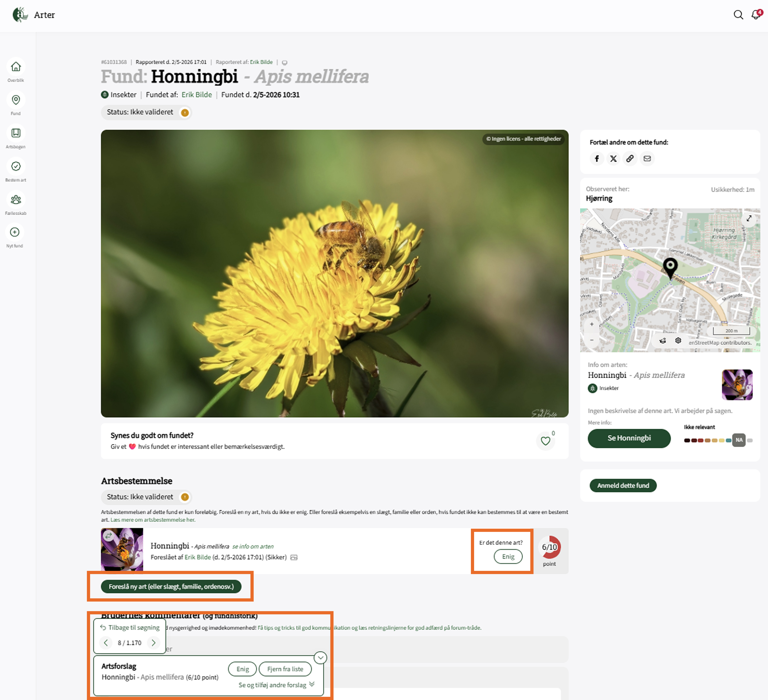Screen dimensions: 768x700
Task: Go to the next find in search results
Action: (153, 643)
